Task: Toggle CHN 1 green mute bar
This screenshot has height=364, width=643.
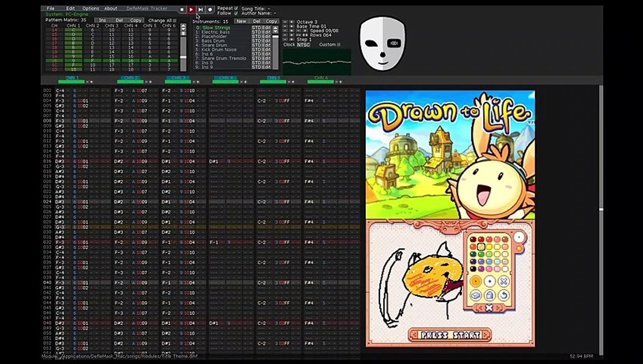Action: [71, 82]
